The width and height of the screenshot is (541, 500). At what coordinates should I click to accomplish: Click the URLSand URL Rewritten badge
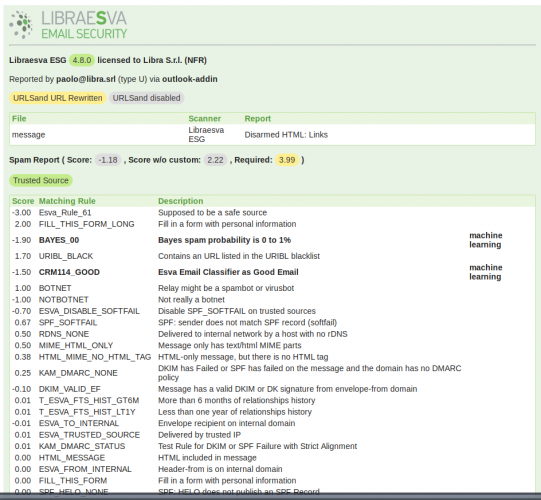58,98
